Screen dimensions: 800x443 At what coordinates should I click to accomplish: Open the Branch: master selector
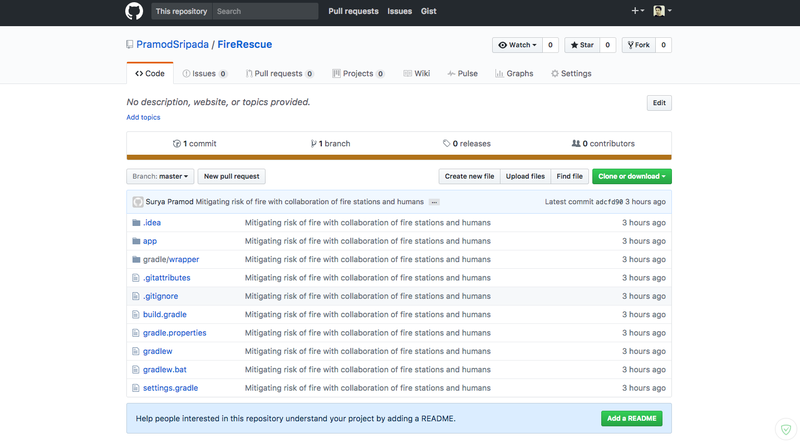160,176
